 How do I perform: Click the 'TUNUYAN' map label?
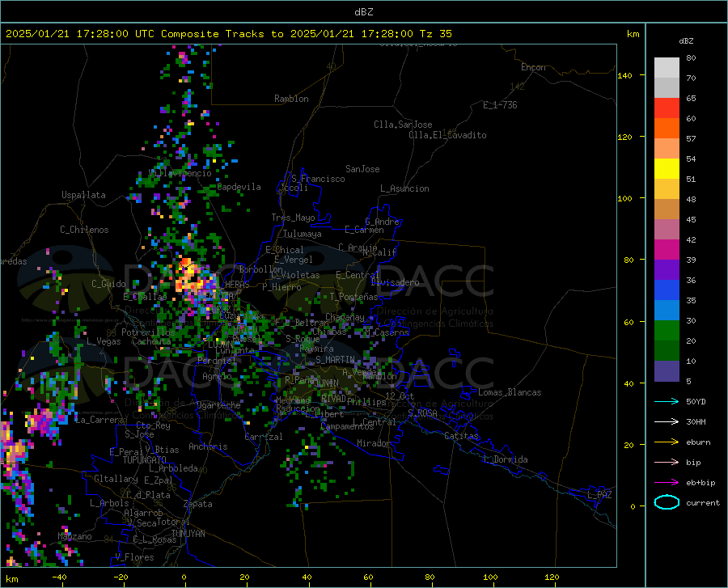(188, 534)
